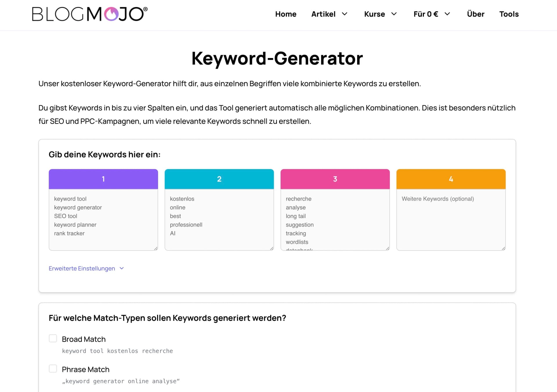Viewport: 557px width, 392px height.
Task: Expand the Kurse menu chevron
Action: point(395,14)
